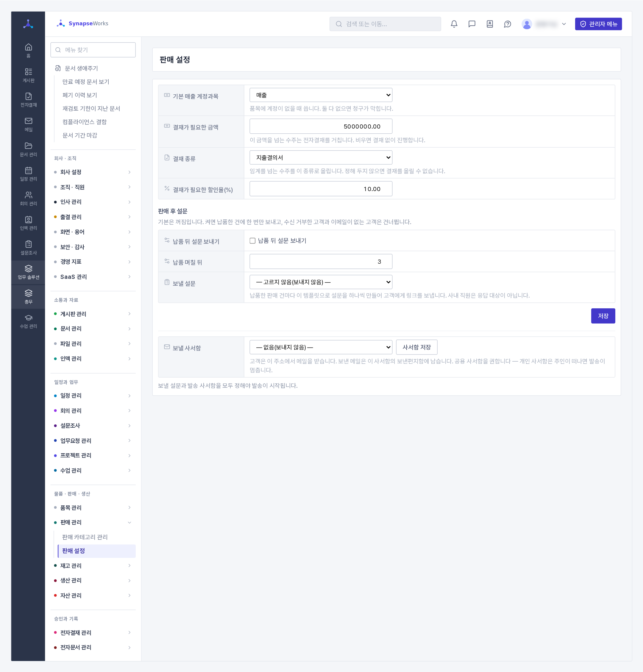
Task: Open notifications bell icon
Action: click(454, 24)
